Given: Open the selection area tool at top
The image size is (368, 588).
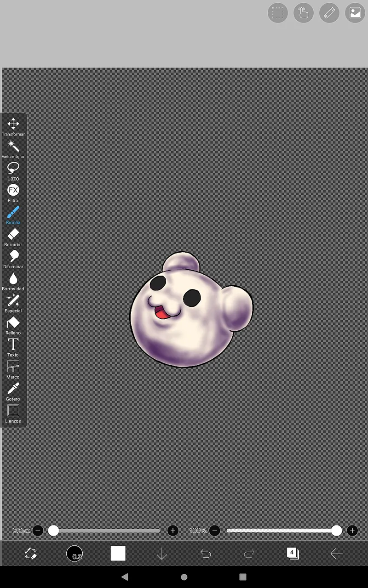Looking at the screenshot, I should click(x=277, y=13).
